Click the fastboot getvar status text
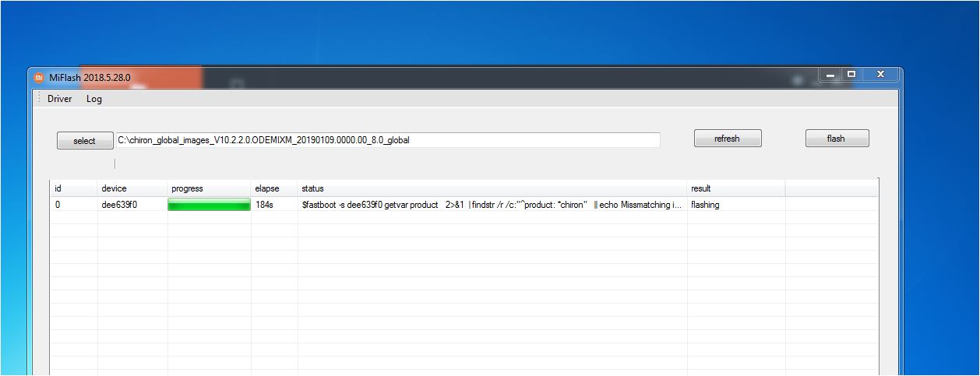Viewport: 980px width, 376px height. pyautogui.click(x=492, y=205)
